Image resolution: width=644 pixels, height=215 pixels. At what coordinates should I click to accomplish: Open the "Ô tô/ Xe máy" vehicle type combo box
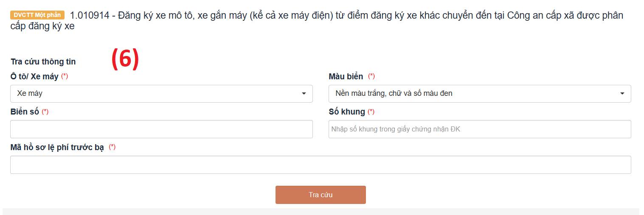pyautogui.click(x=157, y=94)
